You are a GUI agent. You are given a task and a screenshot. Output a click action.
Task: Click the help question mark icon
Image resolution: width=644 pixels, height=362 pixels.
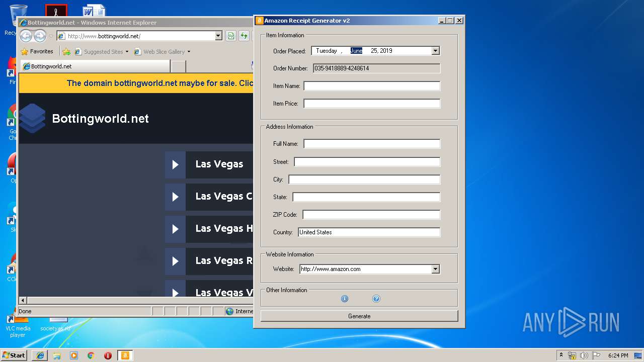click(x=376, y=299)
